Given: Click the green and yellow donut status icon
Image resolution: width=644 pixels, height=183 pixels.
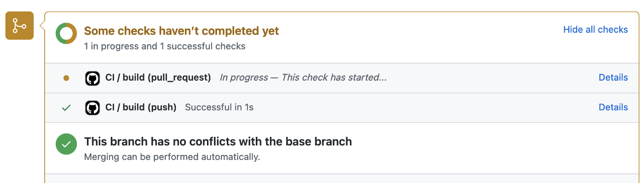Looking at the screenshot, I should click(x=66, y=34).
